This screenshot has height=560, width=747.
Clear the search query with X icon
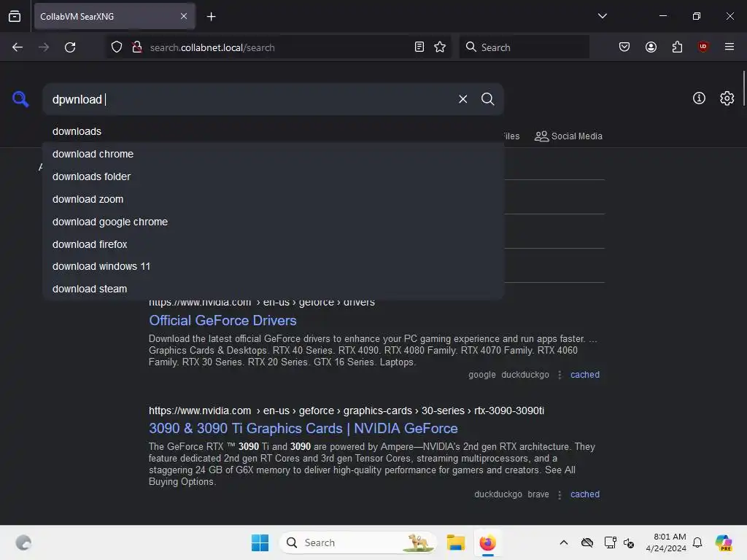[x=463, y=99]
